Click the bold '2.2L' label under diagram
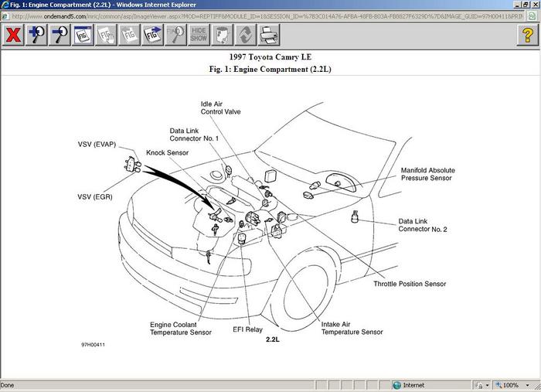The image size is (541, 392). pyautogui.click(x=273, y=339)
